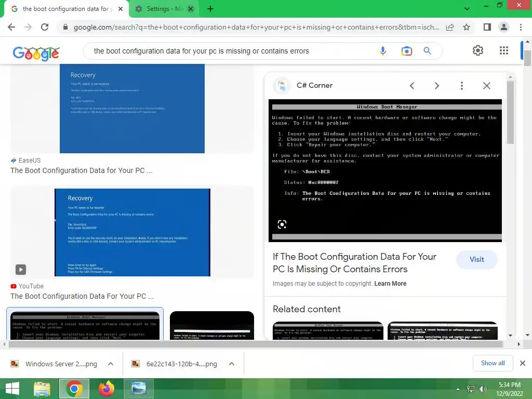Click the page vertical scrollbar thumb
The height and width of the screenshot is (399, 532).
point(527,58)
